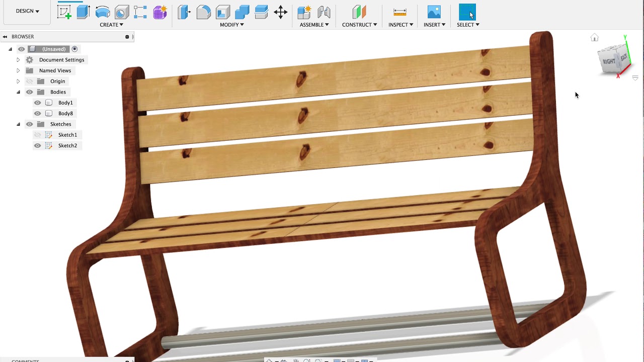Toggle visibility of the Unsaved root component

(21, 49)
